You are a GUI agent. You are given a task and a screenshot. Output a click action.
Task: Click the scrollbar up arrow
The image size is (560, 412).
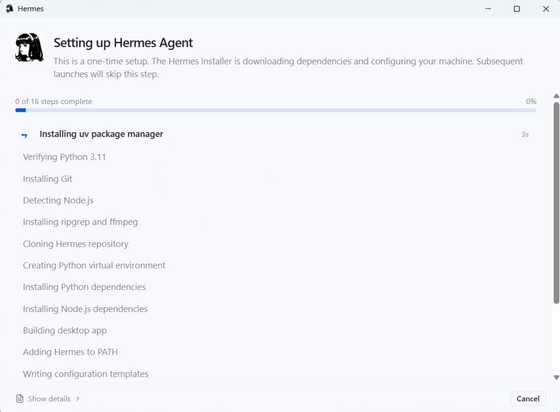(556, 96)
